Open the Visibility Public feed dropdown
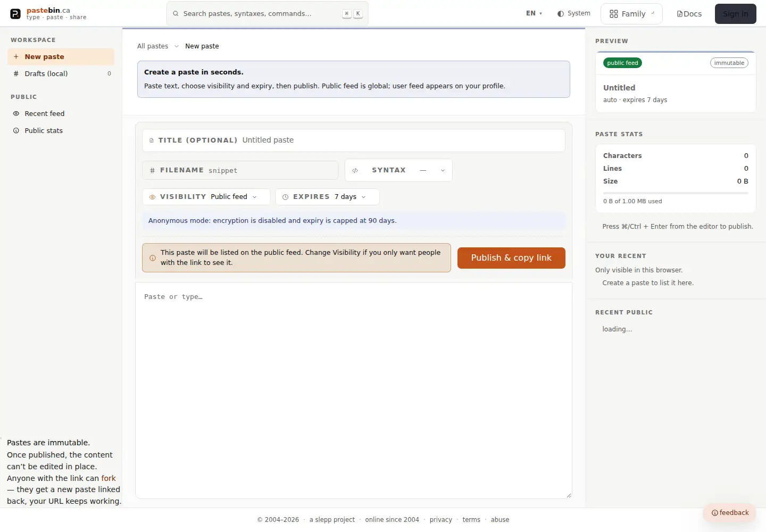This screenshot has width=766, height=532. point(206,197)
